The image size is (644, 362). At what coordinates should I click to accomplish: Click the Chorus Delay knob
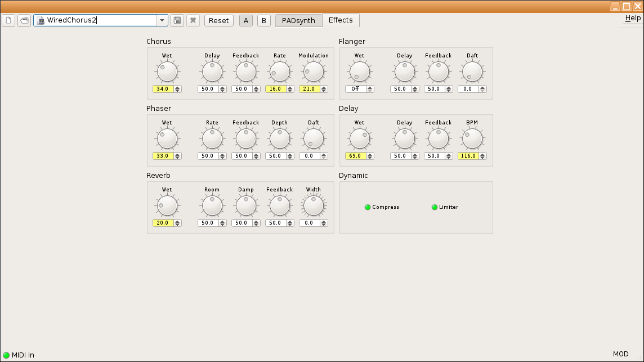[212, 72]
